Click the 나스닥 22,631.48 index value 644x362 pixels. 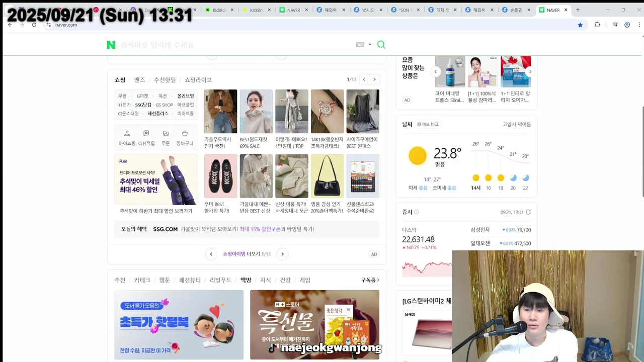click(x=418, y=239)
